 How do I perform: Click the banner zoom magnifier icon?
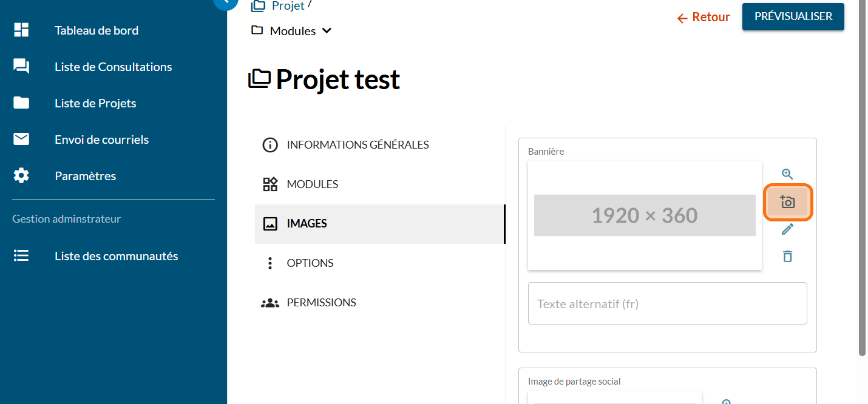point(787,174)
